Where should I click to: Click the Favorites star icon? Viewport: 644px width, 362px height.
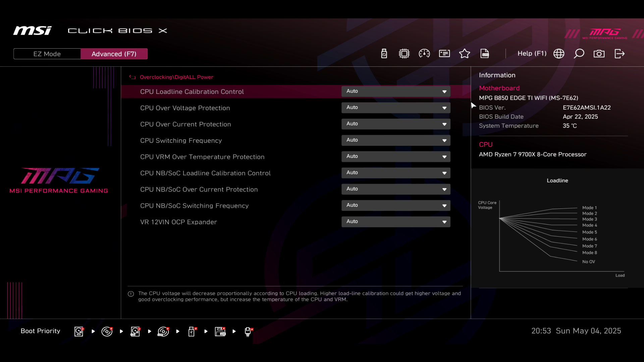(465, 54)
